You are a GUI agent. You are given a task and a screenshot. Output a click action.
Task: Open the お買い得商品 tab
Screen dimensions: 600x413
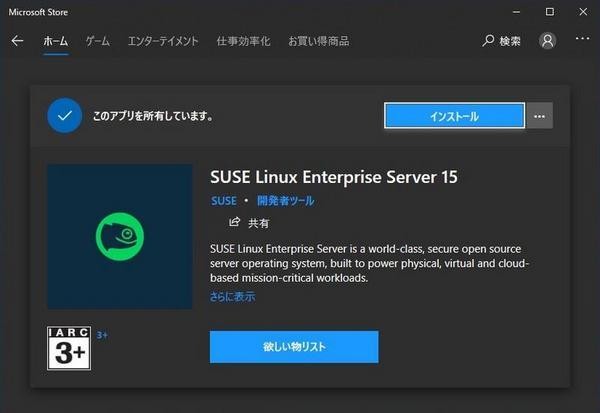coord(318,41)
